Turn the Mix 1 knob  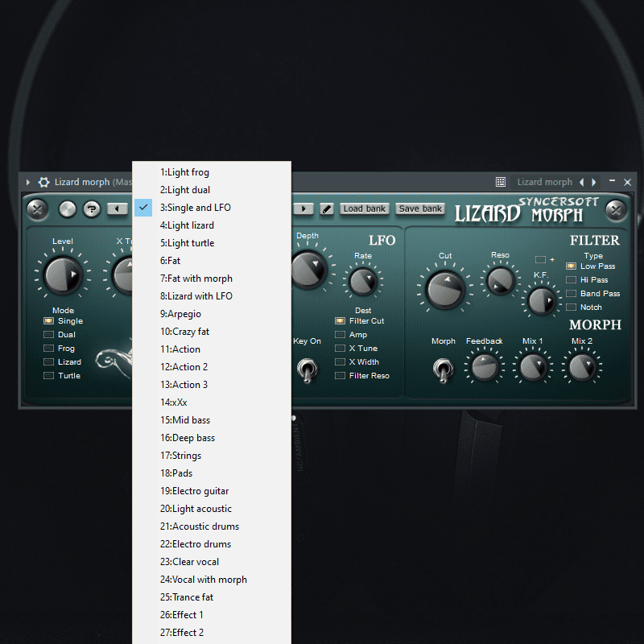click(533, 367)
